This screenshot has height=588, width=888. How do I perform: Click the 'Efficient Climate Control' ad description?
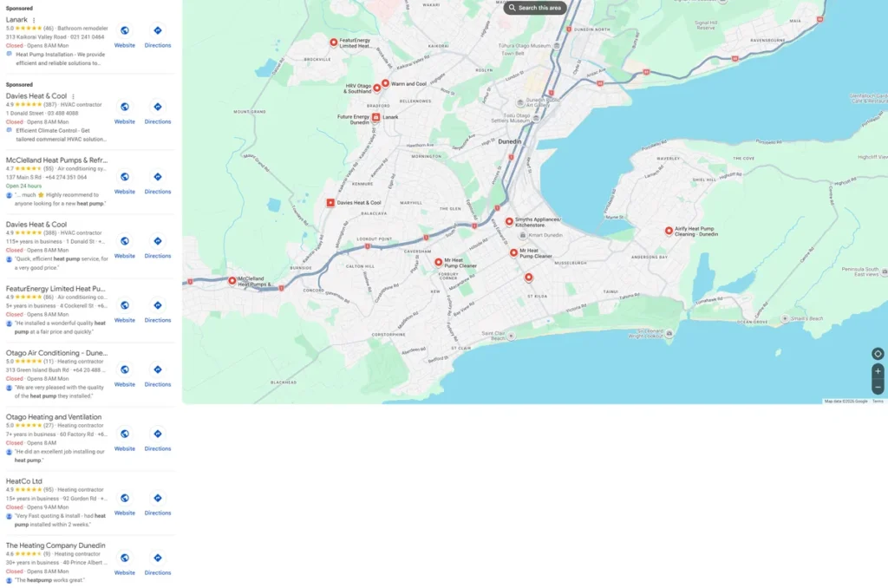[x=61, y=134]
